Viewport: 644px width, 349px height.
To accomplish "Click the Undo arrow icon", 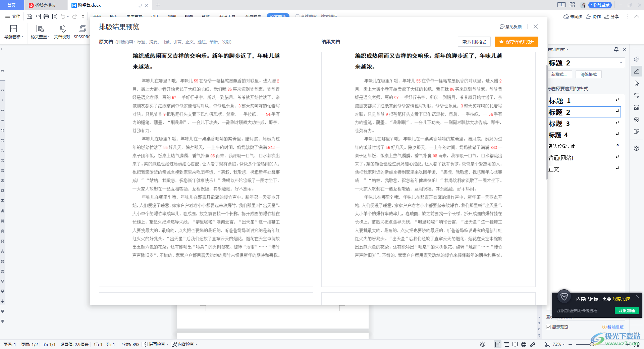I will tap(63, 16).
